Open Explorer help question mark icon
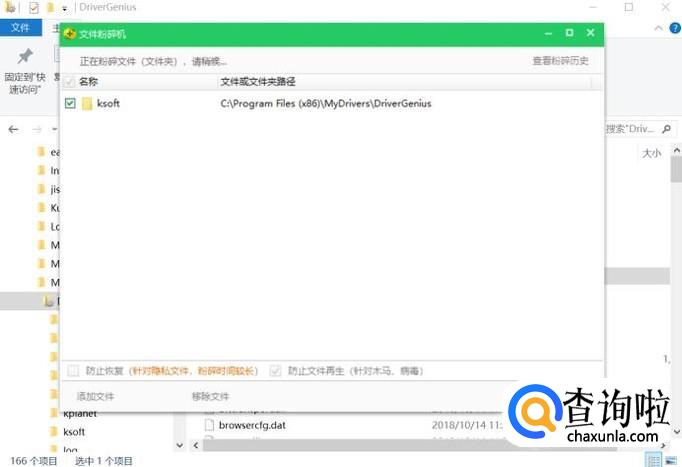682x467 pixels. click(x=675, y=28)
